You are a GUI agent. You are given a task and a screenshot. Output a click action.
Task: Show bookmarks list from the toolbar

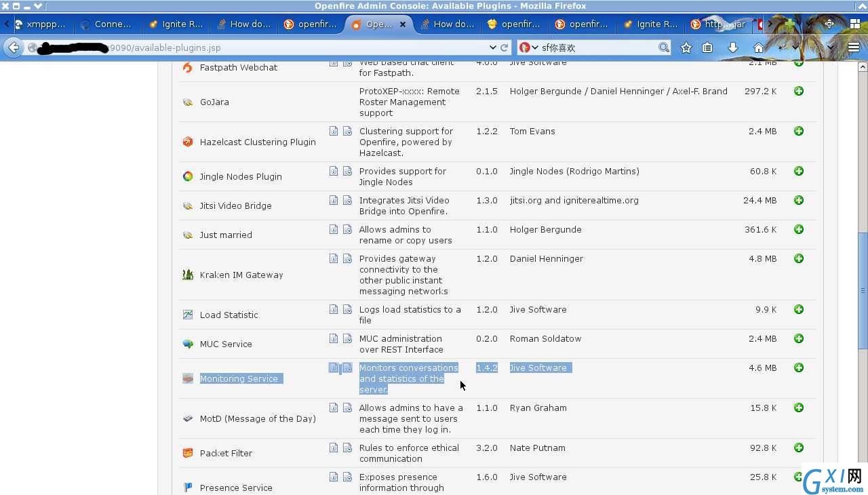click(x=707, y=47)
